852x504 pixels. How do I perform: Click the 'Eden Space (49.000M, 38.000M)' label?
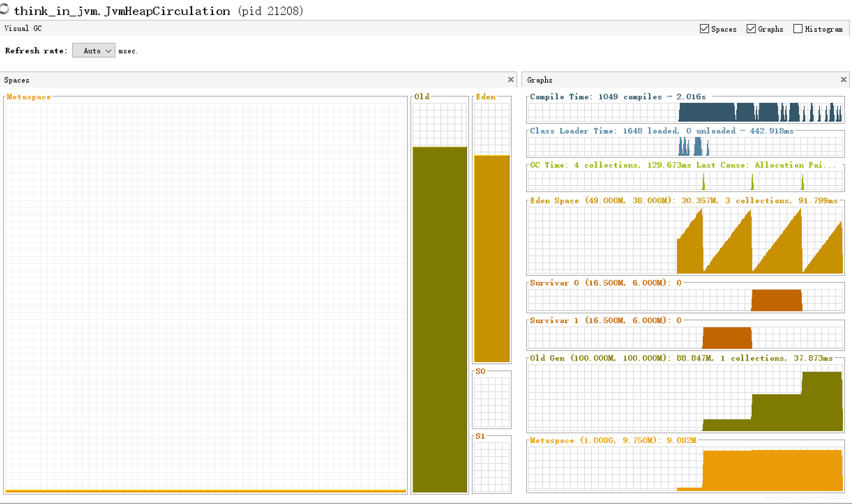coord(603,200)
